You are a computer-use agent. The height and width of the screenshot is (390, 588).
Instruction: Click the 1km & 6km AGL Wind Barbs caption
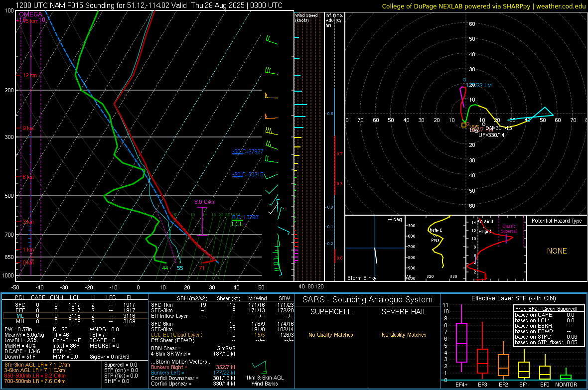[265, 381]
